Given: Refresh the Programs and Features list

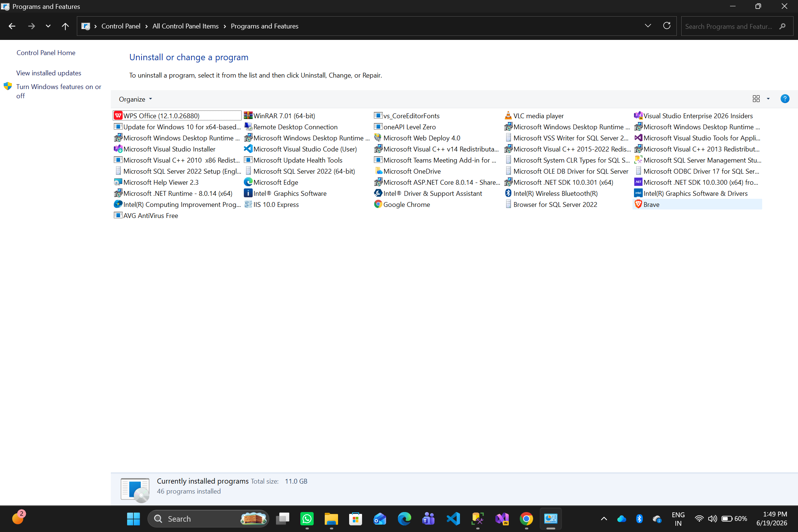Looking at the screenshot, I should [667, 26].
